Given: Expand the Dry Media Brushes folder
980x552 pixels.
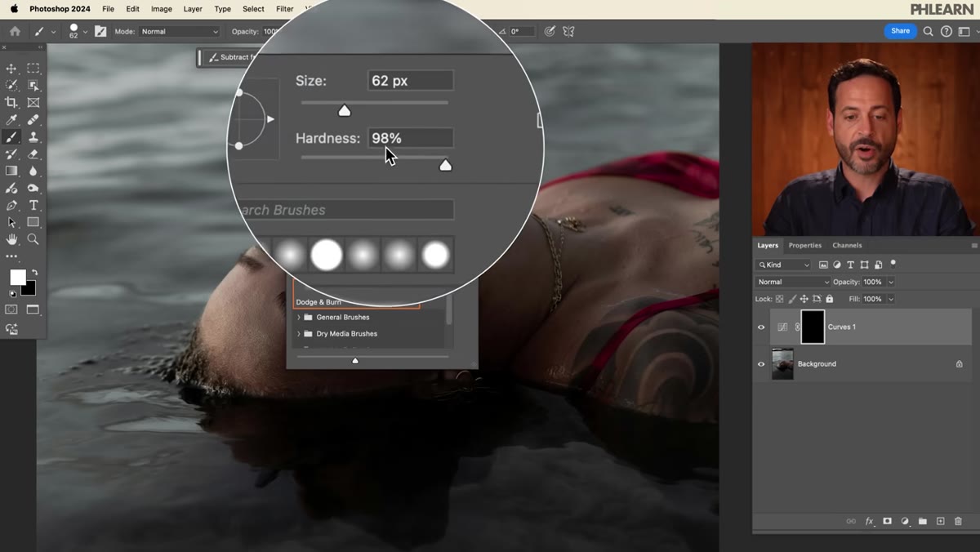Looking at the screenshot, I should (x=298, y=333).
